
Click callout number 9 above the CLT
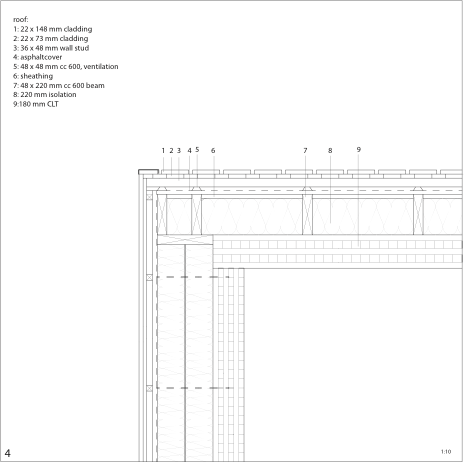pyautogui.click(x=359, y=150)
